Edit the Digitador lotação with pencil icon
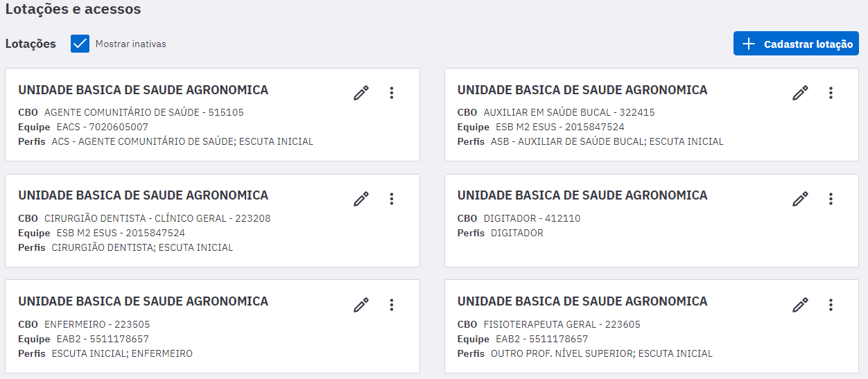 [x=801, y=199]
